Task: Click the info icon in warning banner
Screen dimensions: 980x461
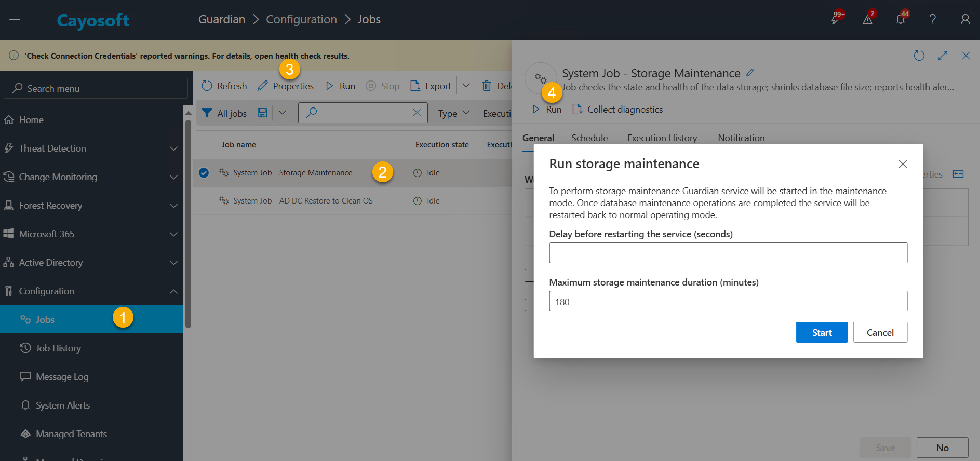Action: (x=14, y=56)
